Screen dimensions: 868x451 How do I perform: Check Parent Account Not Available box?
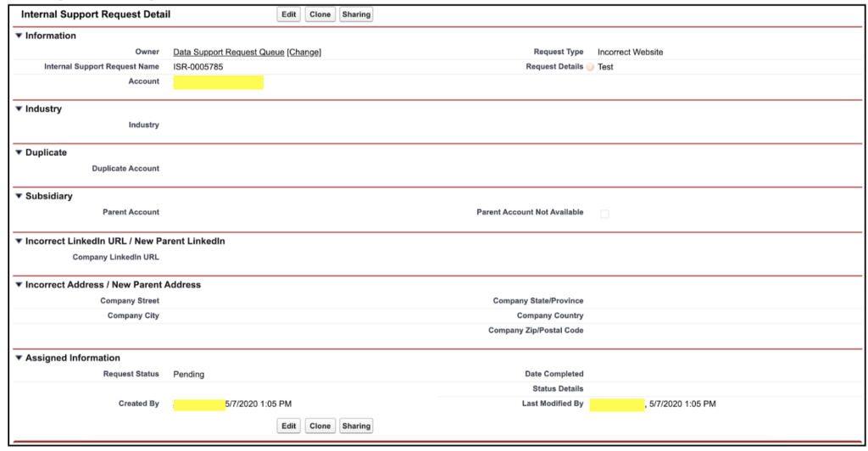(x=604, y=214)
